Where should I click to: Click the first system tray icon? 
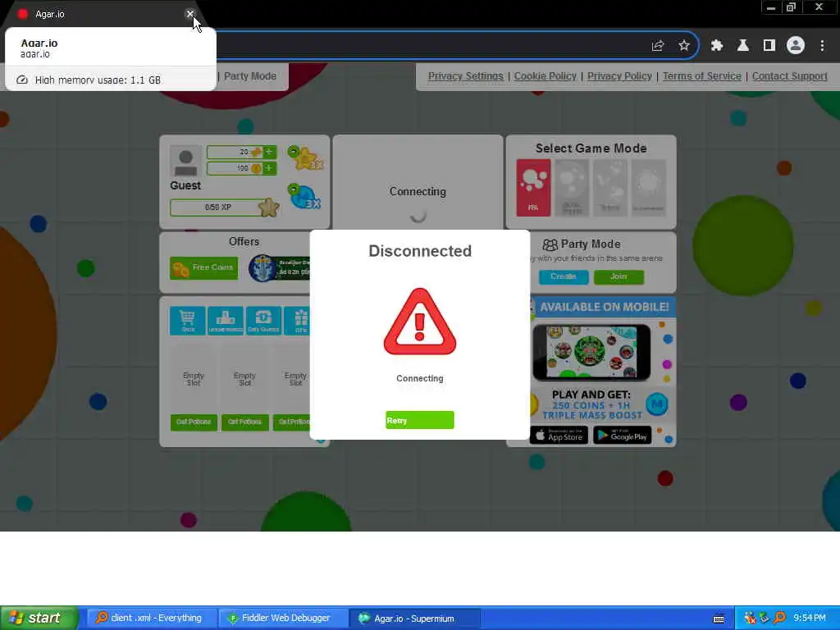(x=750, y=619)
